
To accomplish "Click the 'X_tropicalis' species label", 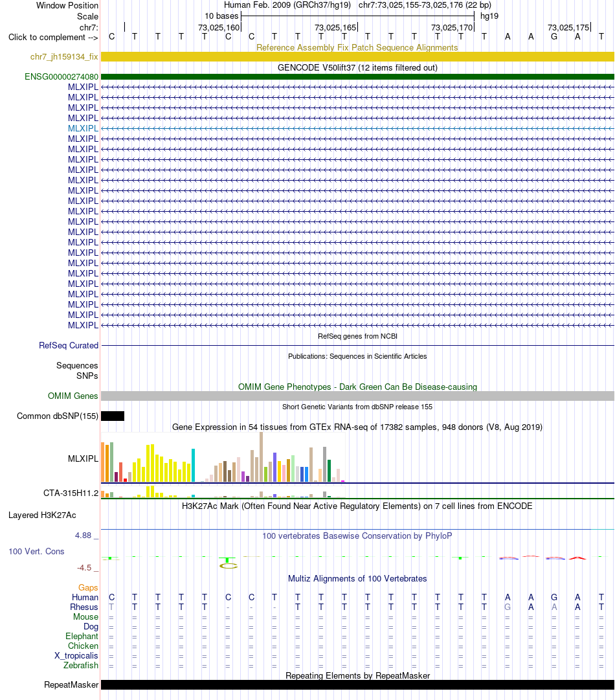I will pos(76,656).
